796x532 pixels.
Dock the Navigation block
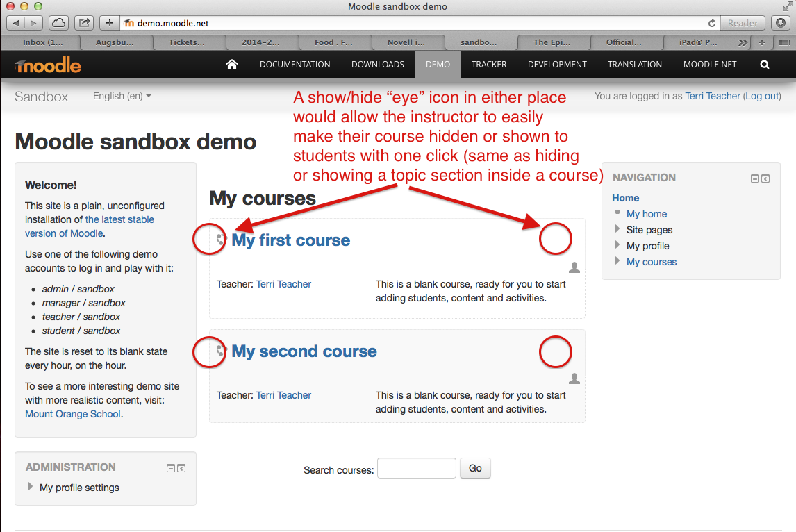click(765, 178)
